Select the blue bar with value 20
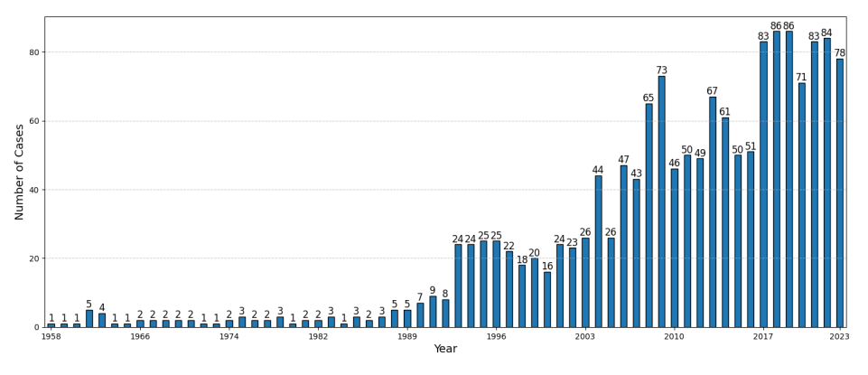Screen dimensions: 868x375 [535, 293]
